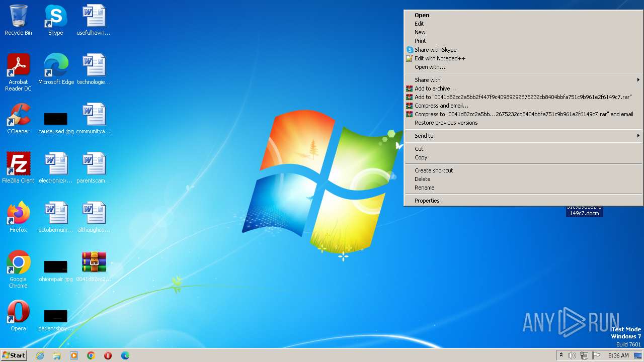Screen dimensions: 644x362
Task: Choose Create shortcut entry
Action: (x=523, y=170)
